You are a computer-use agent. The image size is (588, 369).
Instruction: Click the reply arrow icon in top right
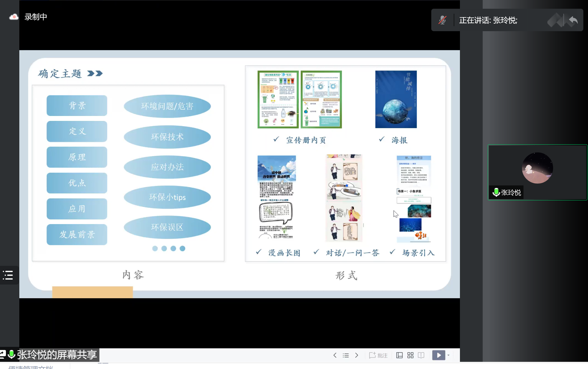pos(573,20)
